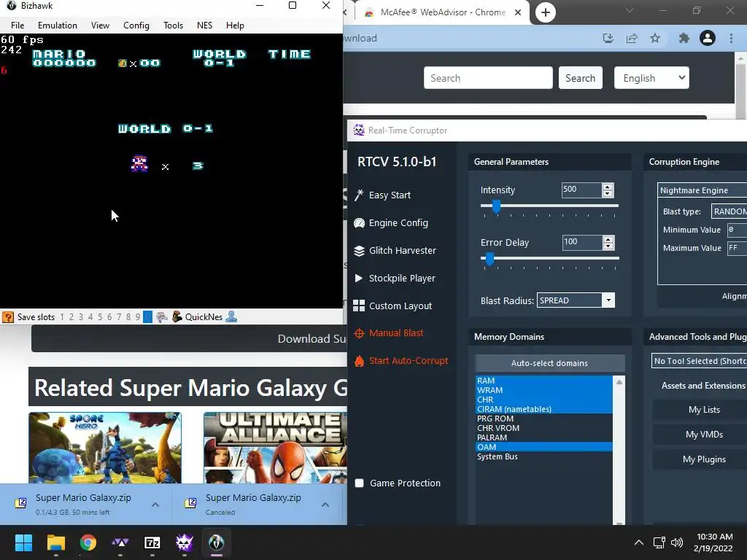Viewport: 747px width, 560px height.
Task: Select WRAM in Memory Domains list
Action: pos(544,390)
